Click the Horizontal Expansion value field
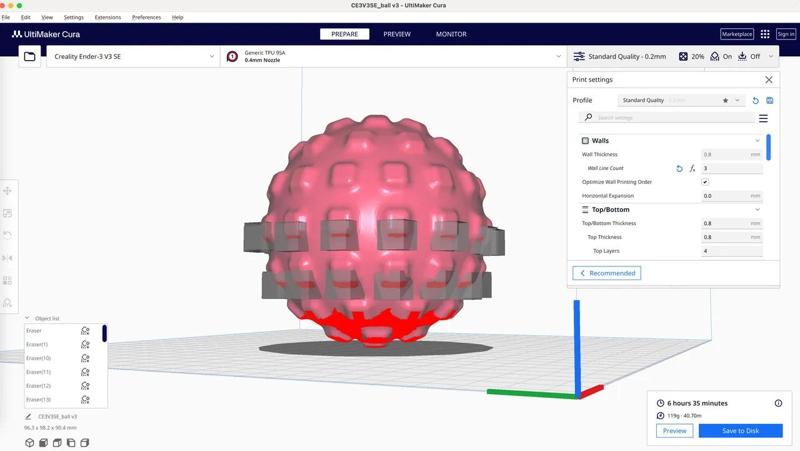 tap(732, 196)
